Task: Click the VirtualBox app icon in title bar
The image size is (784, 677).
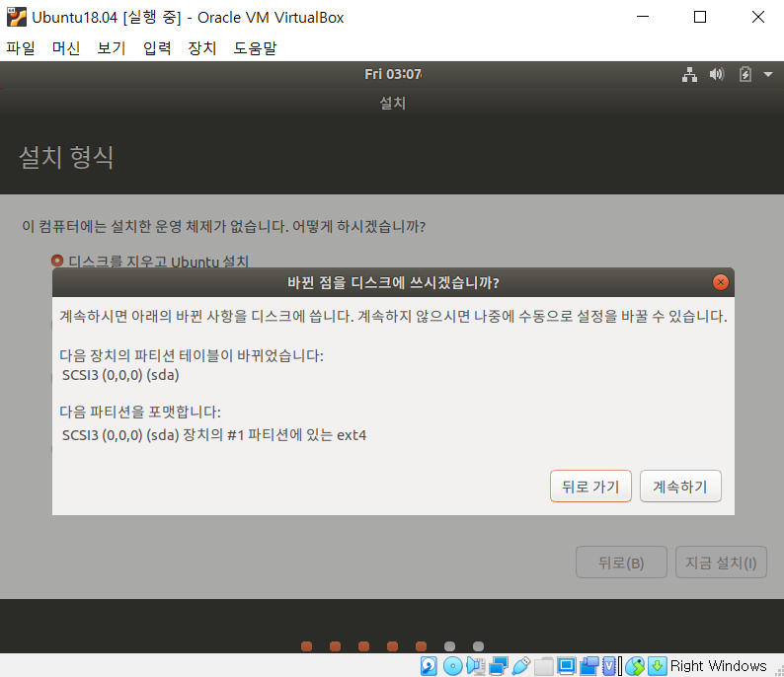Action: (x=17, y=17)
